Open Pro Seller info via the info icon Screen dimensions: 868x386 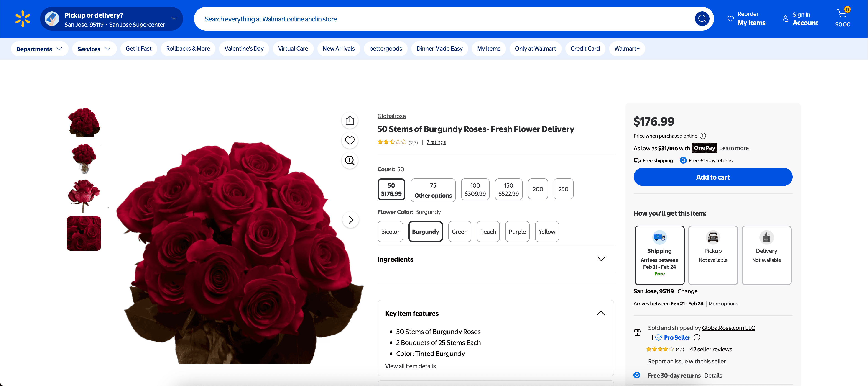pyautogui.click(x=697, y=337)
